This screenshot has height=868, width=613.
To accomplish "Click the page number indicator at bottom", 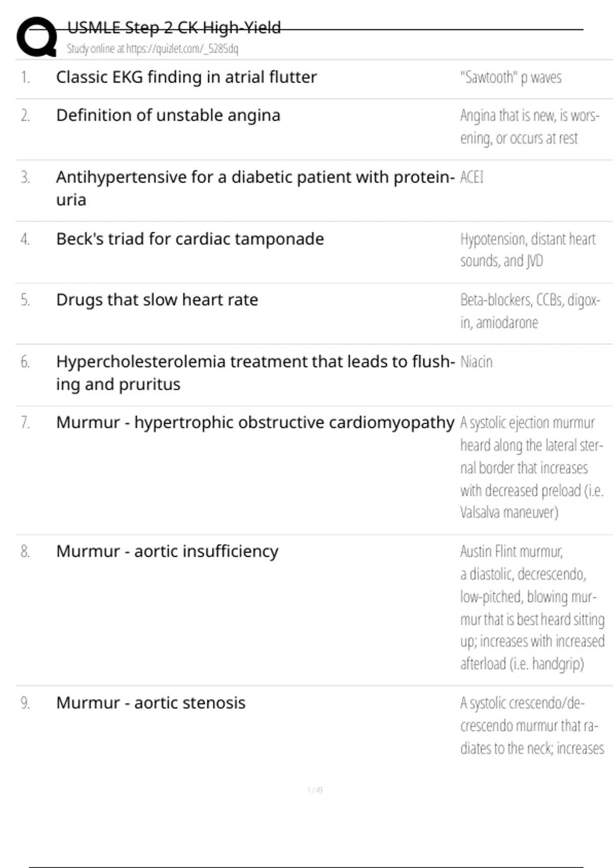I will coord(315,790).
